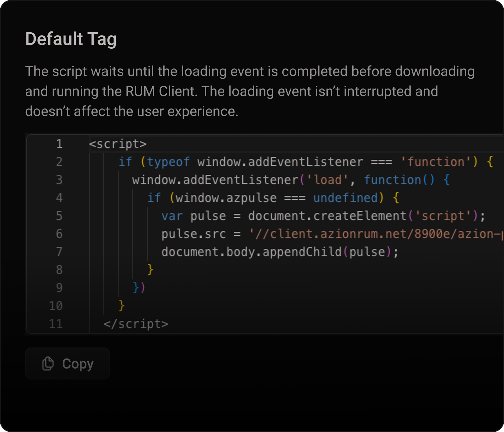Click line number 11 in the gutter
The image size is (504, 432).
pyautogui.click(x=56, y=323)
